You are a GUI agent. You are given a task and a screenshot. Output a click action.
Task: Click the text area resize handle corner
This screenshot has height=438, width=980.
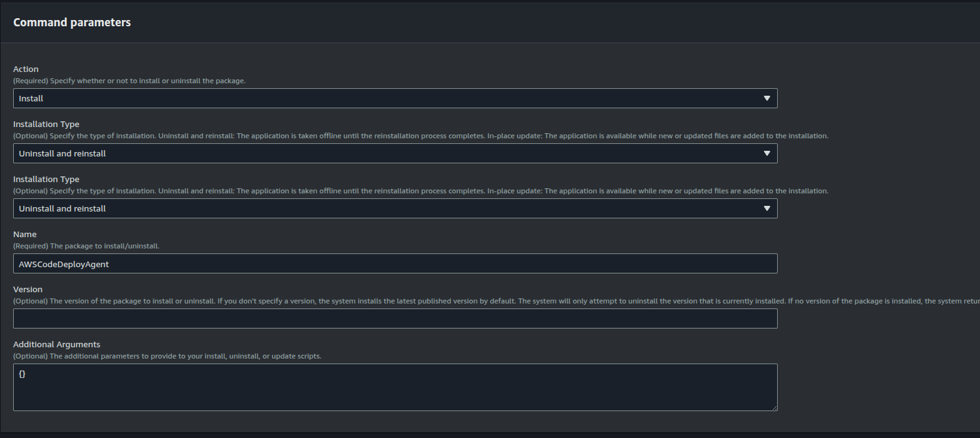[774, 407]
